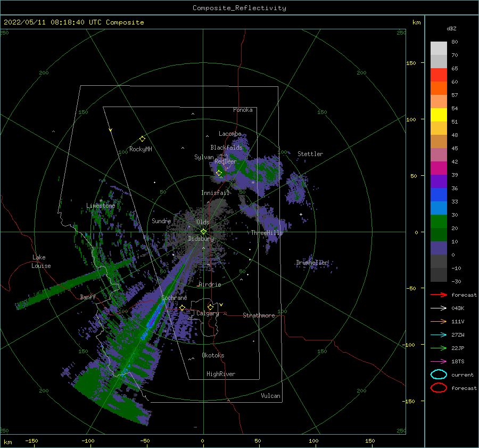Image resolution: width=479 pixels, height=448 pixels.
Task: Click the Composite_Reflectivity title
Action: 240,8
